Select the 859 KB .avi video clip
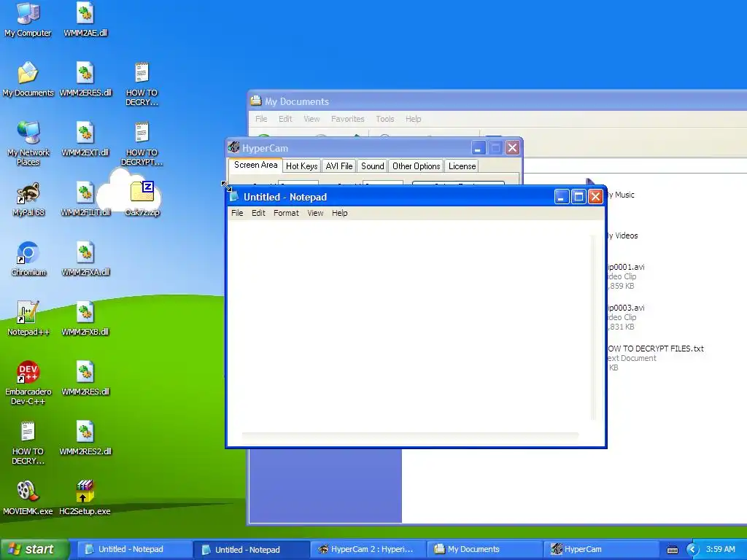This screenshot has height=560, width=747. [x=625, y=276]
